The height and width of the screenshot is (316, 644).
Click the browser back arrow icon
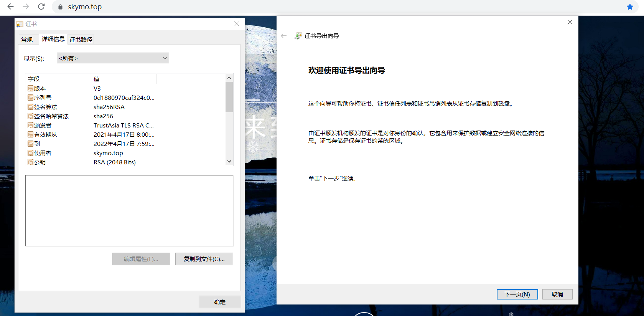point(10,7)
